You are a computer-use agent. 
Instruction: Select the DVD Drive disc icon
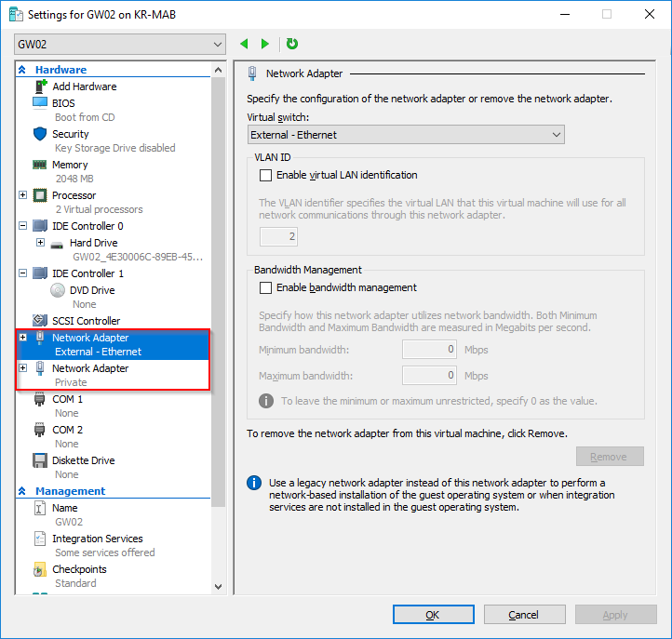(58, 290)
